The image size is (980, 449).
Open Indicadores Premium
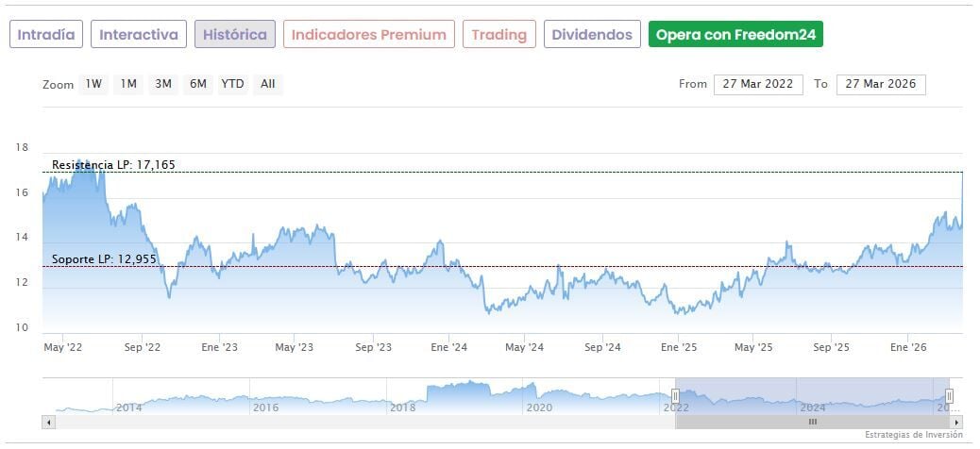click(368, 35)
